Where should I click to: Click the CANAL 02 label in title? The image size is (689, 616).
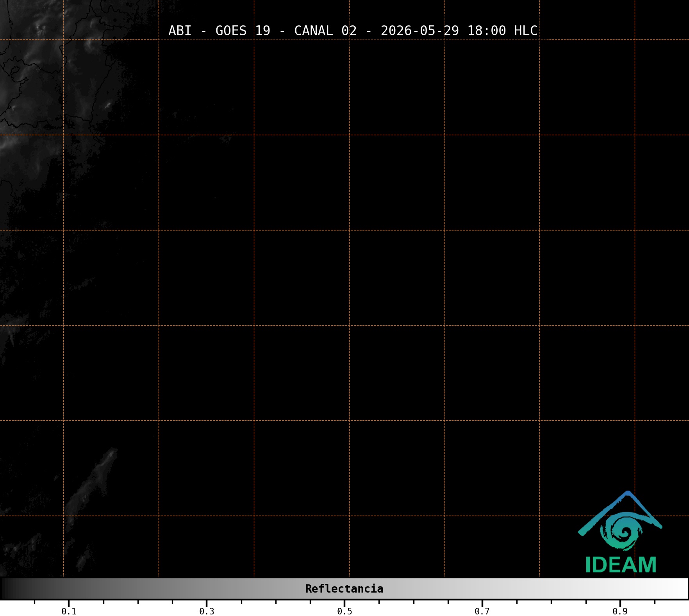coord(325,30)
